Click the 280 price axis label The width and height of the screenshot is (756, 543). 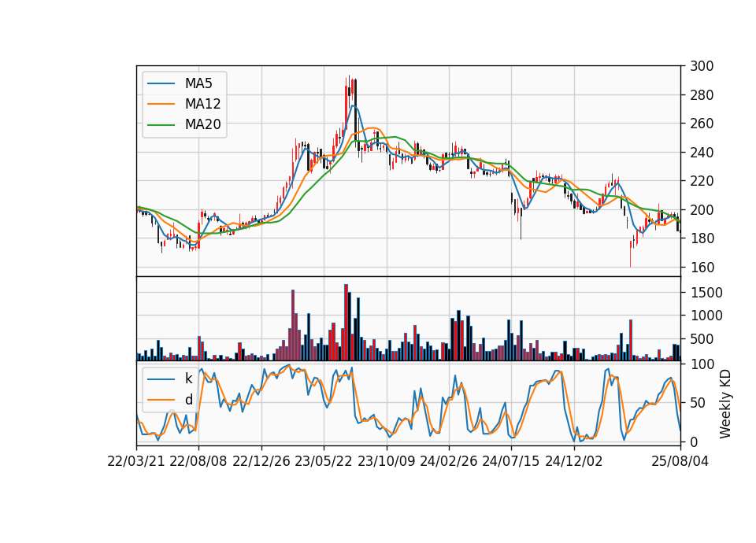[x=702, y=95]
